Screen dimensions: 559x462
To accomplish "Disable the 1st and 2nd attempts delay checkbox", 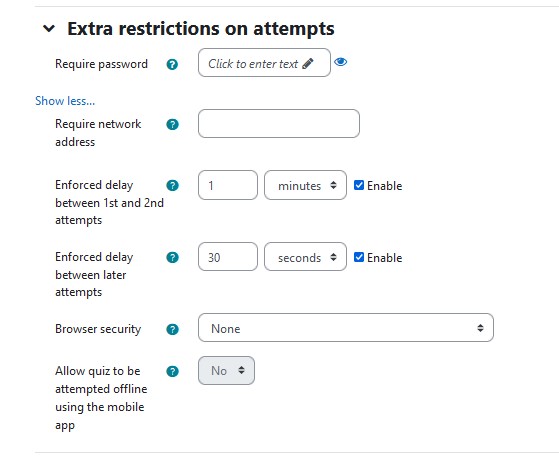I will [359, 185].
